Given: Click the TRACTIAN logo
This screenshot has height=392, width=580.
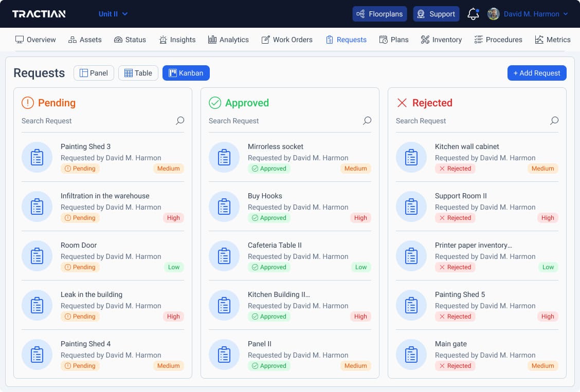Looking at the screenshot, I should pyautogui.click(x=39, y=14).
